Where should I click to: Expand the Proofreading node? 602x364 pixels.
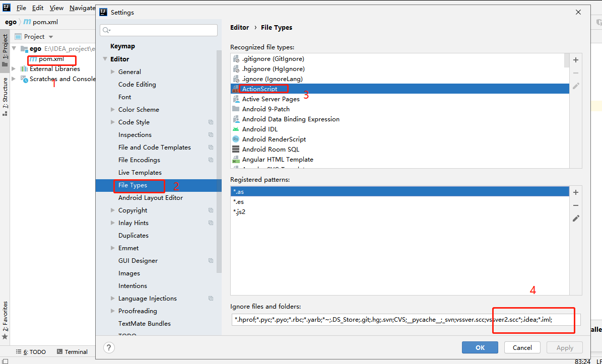112,311
